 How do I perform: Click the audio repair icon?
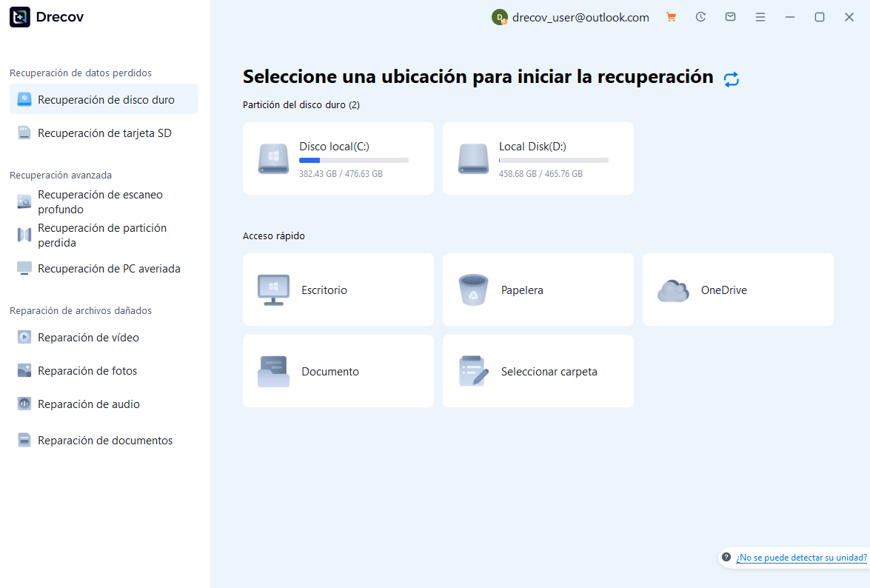click(24, 404)
